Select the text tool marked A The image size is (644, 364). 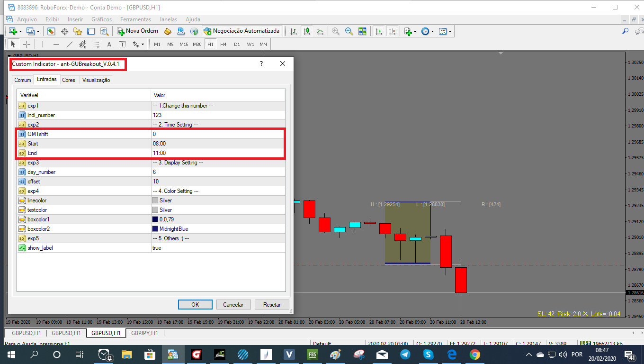coord(109,44)
